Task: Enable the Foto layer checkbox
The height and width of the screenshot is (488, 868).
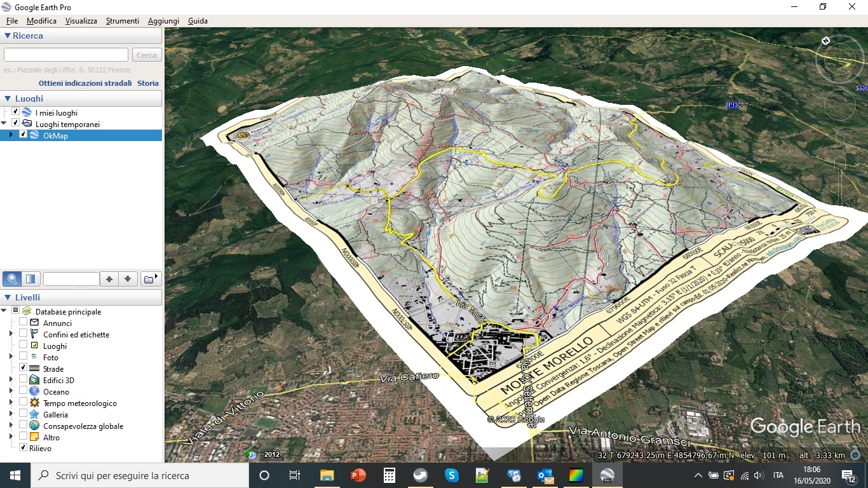Action: coord(24,357)
